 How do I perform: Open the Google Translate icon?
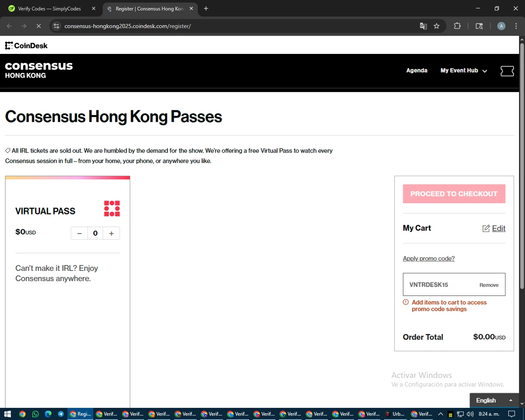[x=423, y=26]
